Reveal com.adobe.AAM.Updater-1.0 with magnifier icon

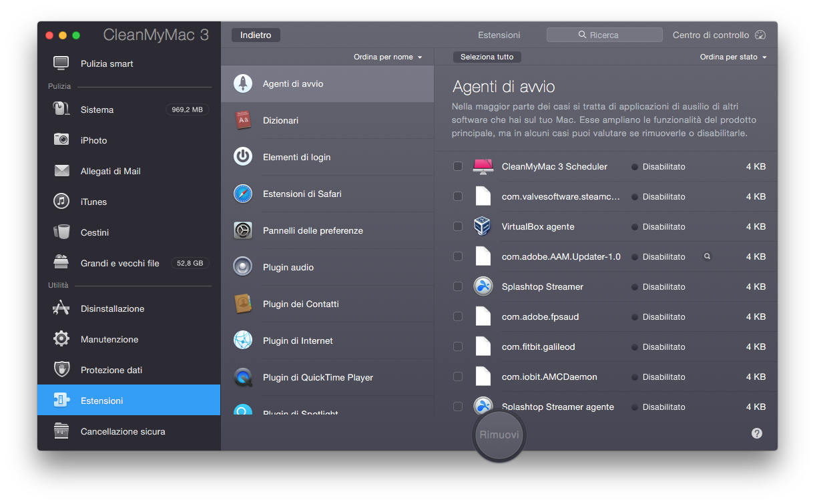(x=707, y=256)
